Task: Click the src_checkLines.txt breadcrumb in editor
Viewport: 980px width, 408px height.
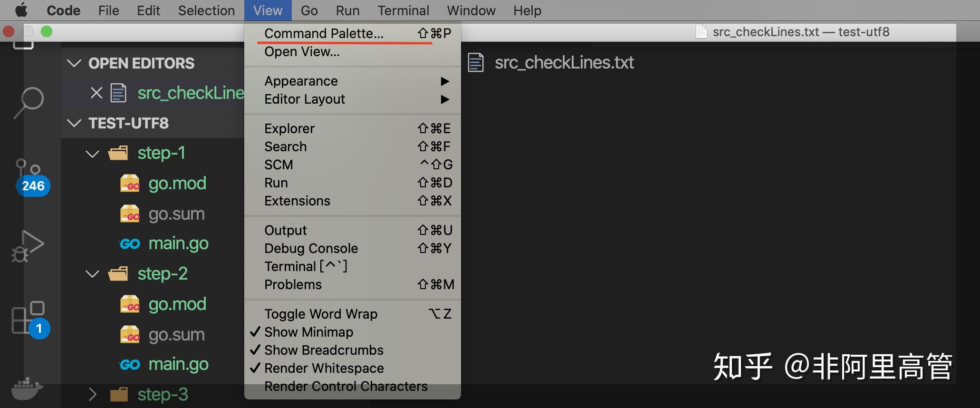Action: [x=564, y=63]
